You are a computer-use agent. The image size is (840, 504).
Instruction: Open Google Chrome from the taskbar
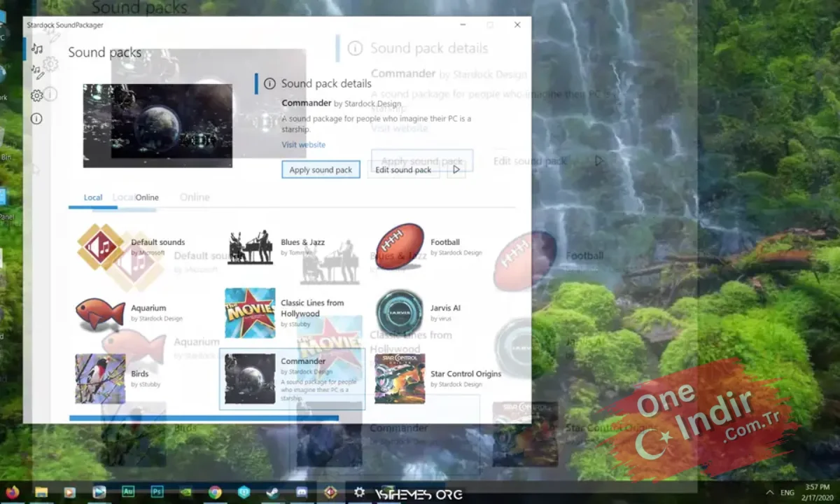coord(215,492)
